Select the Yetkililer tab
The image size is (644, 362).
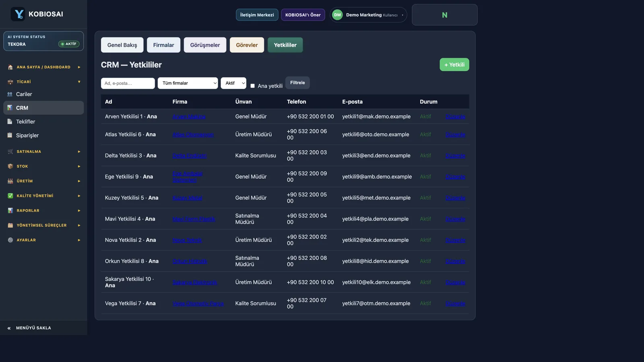[285, 45]
